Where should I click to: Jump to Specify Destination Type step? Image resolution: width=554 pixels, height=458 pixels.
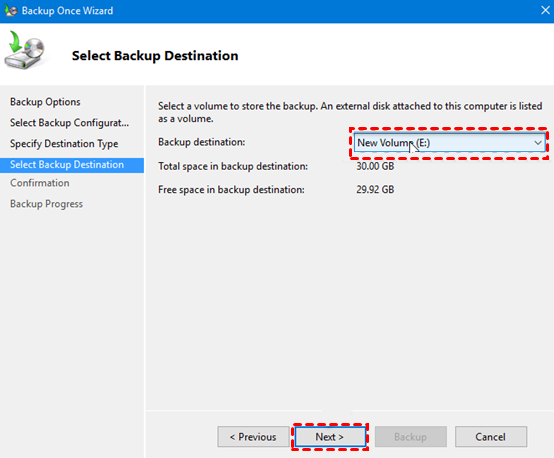click(64, 144)
